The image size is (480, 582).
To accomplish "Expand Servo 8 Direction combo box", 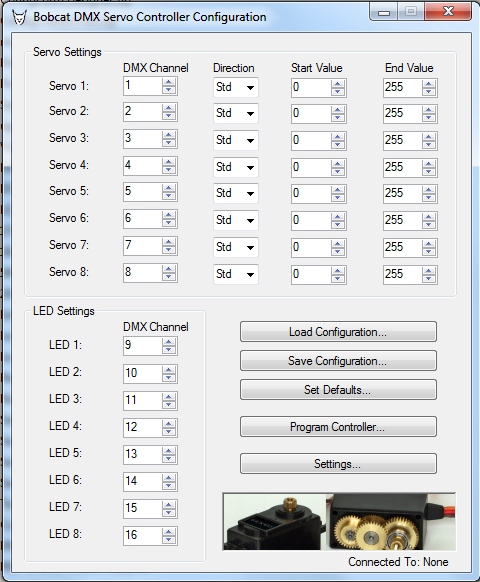I will (x=235, y=274).
